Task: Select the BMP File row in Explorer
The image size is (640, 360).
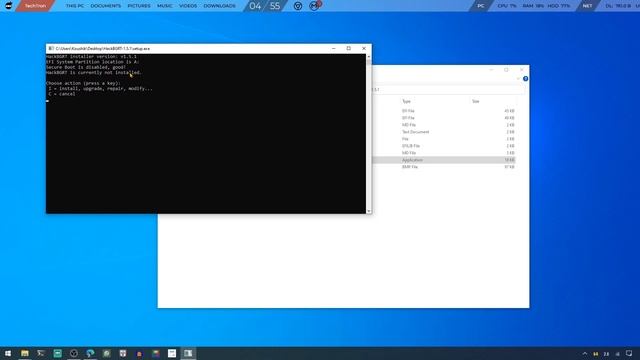Action: click(x=444, y=167)
